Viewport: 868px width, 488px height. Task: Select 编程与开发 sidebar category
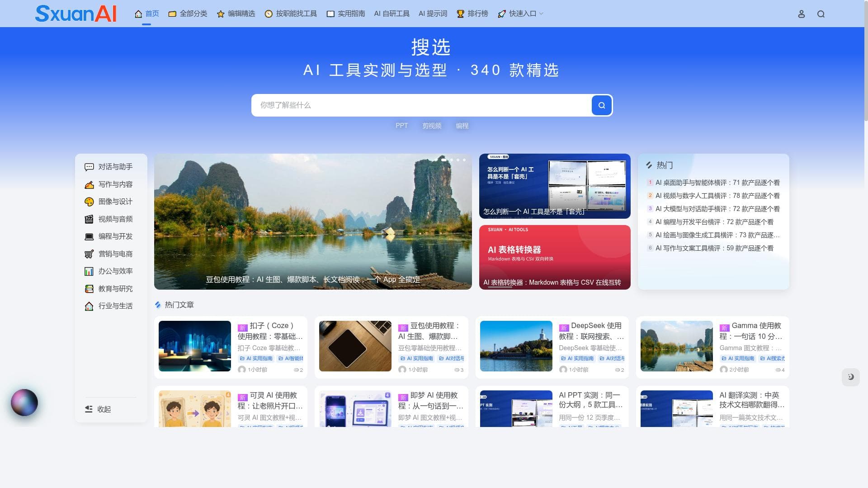click(x=108, y=236)
